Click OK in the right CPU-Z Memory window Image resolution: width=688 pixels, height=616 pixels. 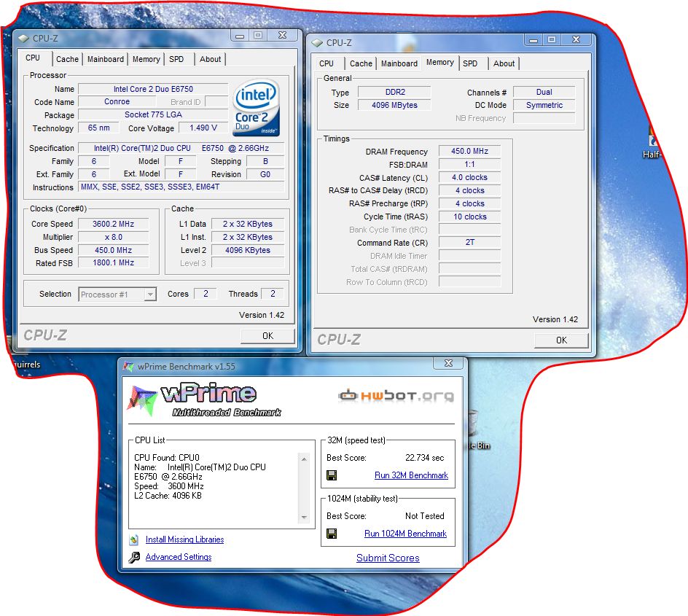click(561, 340)
